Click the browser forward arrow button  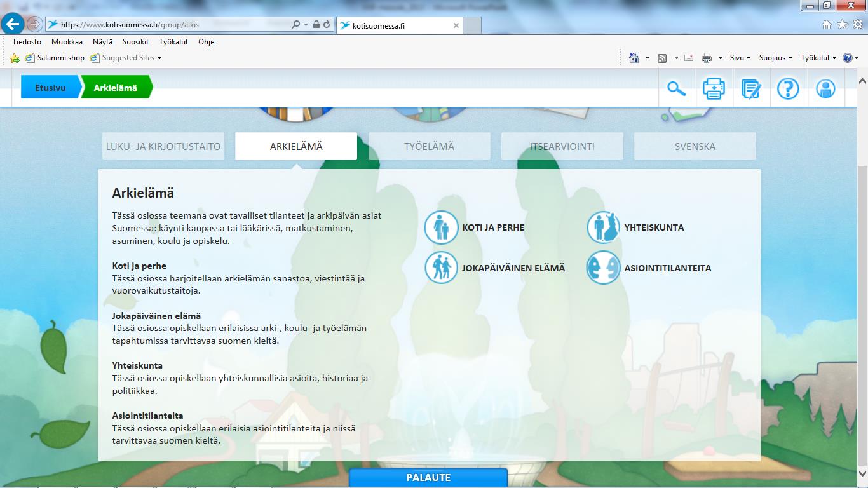pos(35,25)
